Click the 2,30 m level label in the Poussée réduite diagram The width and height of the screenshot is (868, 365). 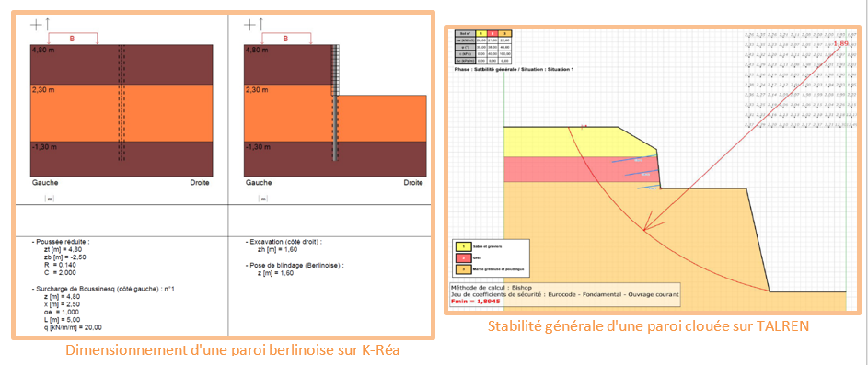43,89
